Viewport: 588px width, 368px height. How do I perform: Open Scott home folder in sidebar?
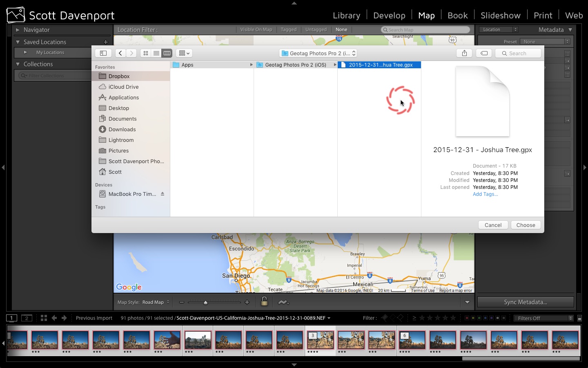131,172
